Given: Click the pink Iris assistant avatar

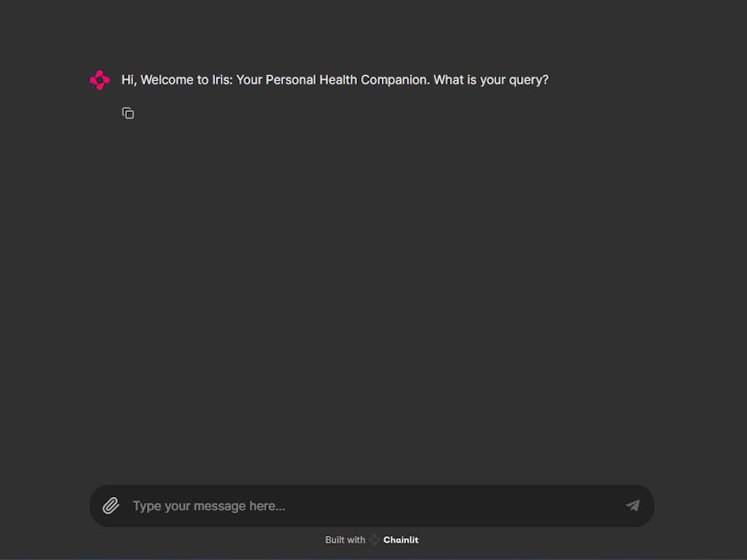Looking at the screenshot, I should point(100,80).
